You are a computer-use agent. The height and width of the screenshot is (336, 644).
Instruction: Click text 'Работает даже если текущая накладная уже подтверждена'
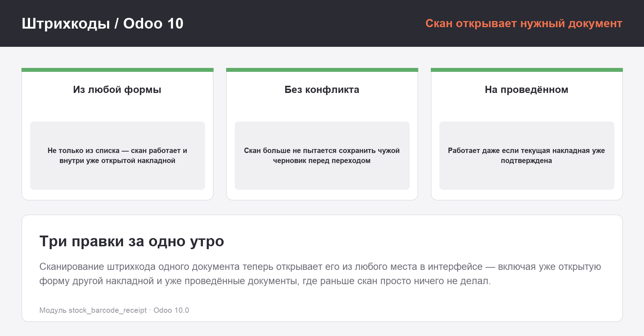pos(527,155)
